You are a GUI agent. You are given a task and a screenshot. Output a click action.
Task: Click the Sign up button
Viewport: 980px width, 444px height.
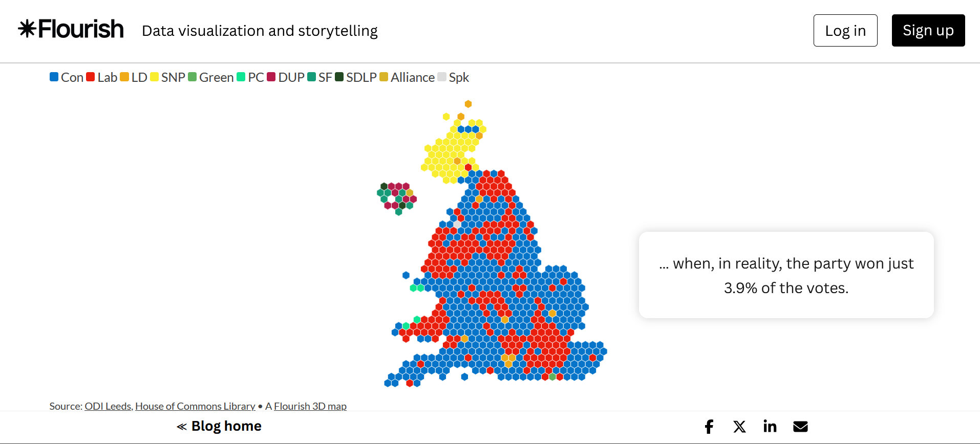(x=928, y=30)
